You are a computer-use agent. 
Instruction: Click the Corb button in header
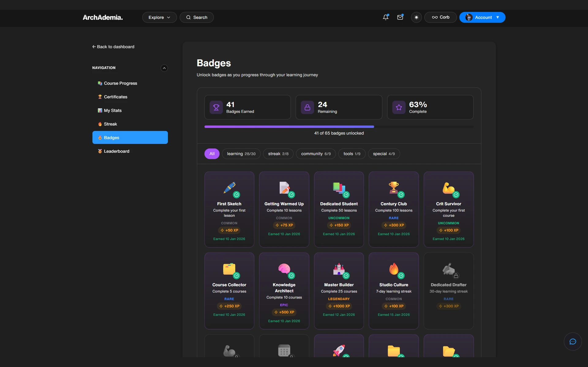(440, 17)
